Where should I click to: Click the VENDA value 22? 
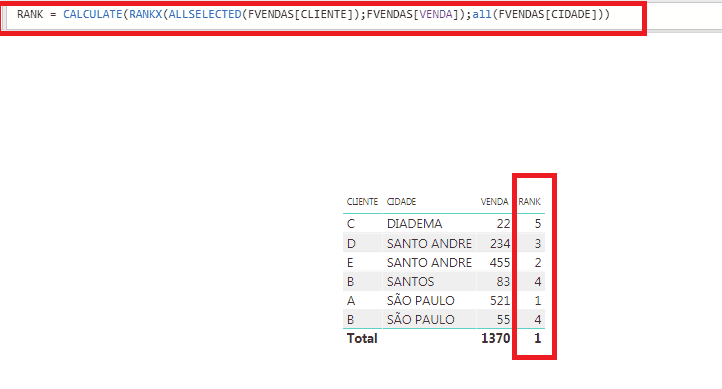coord(503,224)
